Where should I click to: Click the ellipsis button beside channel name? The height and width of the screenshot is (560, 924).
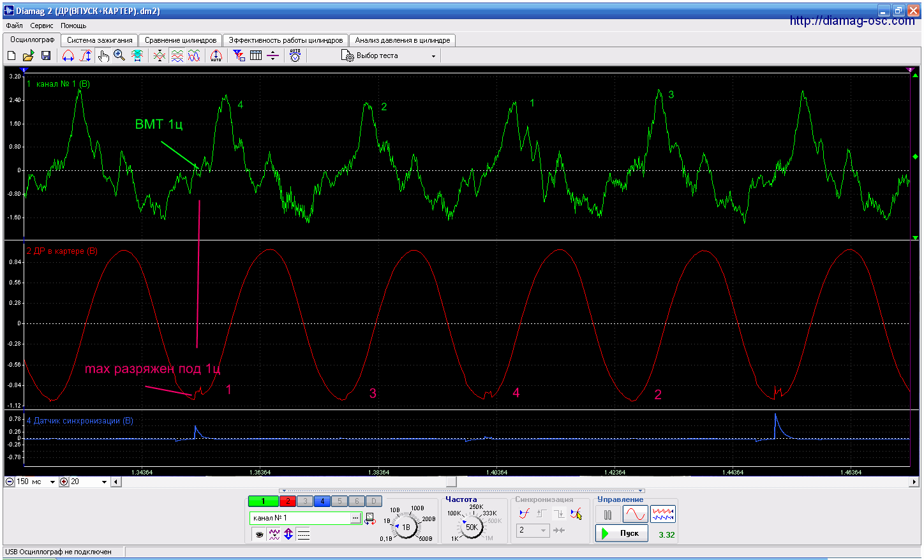pos(355,519)
